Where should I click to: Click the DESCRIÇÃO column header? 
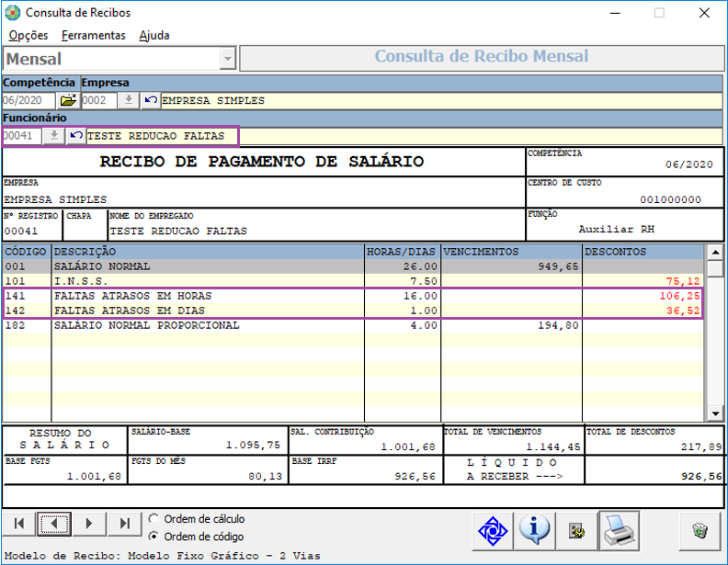[208, 252]
